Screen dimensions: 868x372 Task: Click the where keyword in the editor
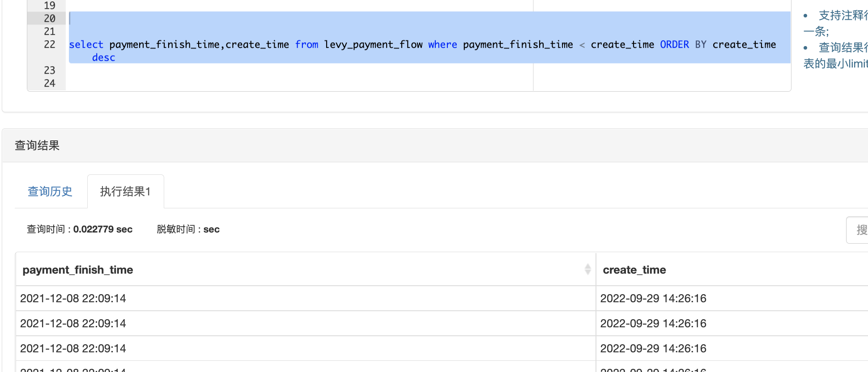tap(443, 45)
